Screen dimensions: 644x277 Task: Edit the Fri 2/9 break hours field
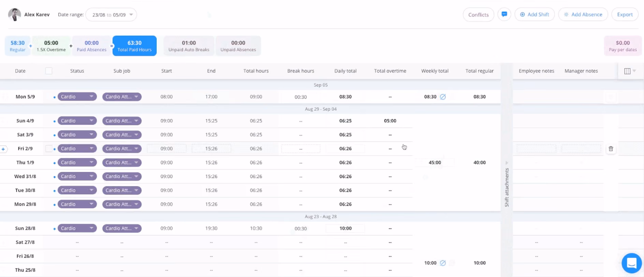click(301, 149)
